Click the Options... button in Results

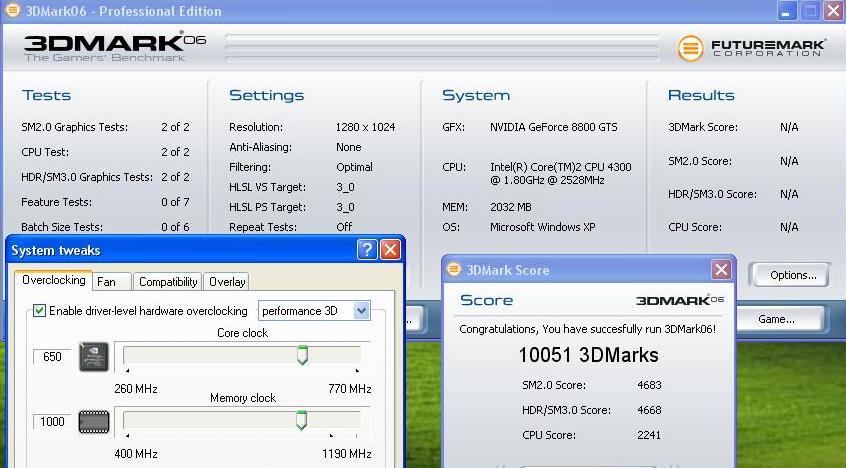click(x=792, y=275)
